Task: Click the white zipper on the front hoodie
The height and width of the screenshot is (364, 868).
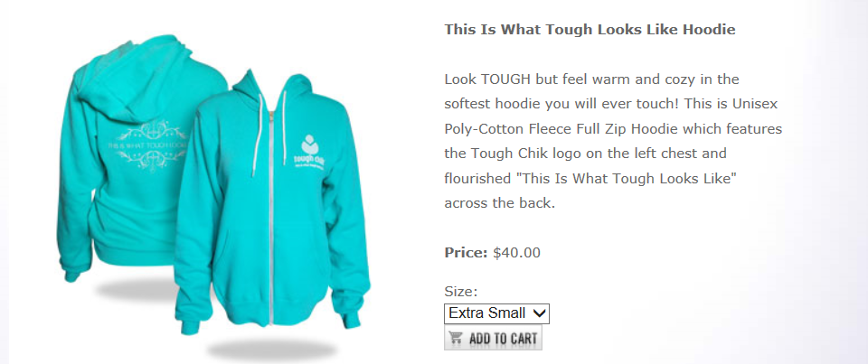Action: (x=270, y=216)
